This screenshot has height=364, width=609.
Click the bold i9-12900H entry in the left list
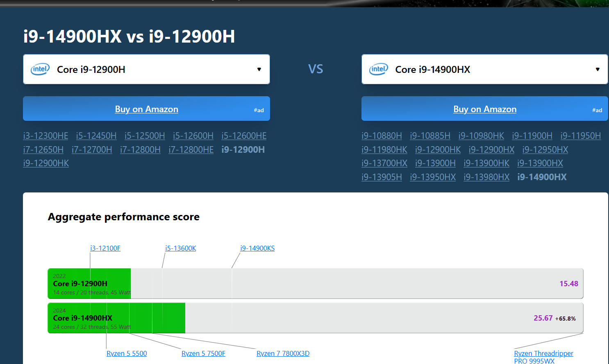[x=243, y=149]
